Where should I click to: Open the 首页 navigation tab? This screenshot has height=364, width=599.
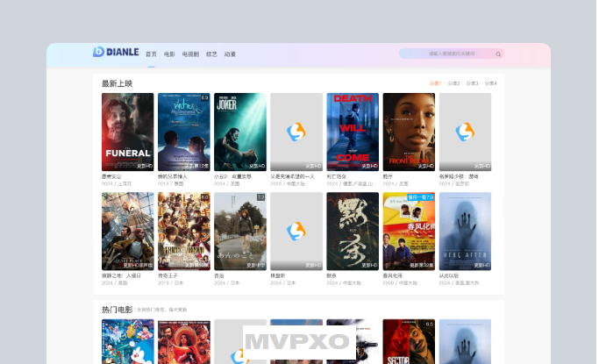pyautogui.click(x=151, y=54)
